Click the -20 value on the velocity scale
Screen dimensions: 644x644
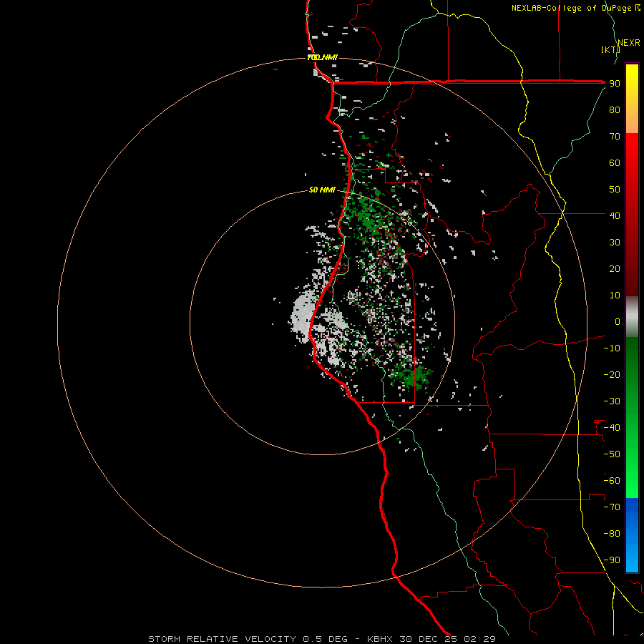tap(612, 374)
